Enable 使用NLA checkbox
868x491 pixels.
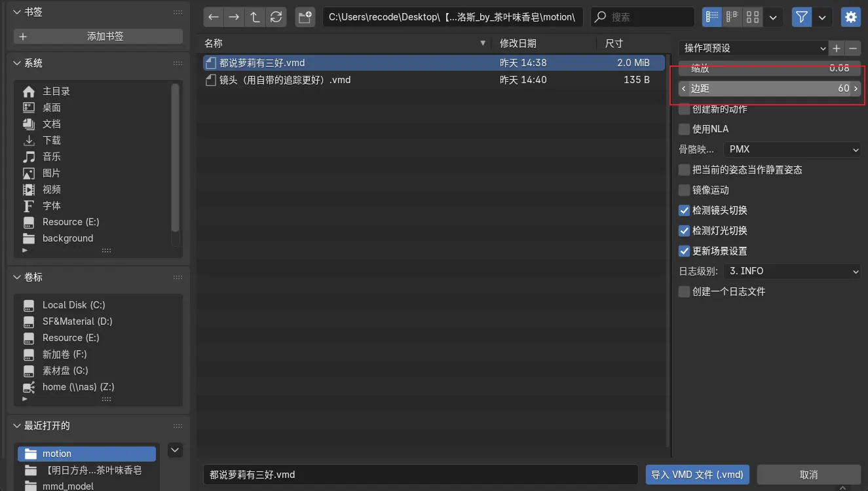pos(685,129)
